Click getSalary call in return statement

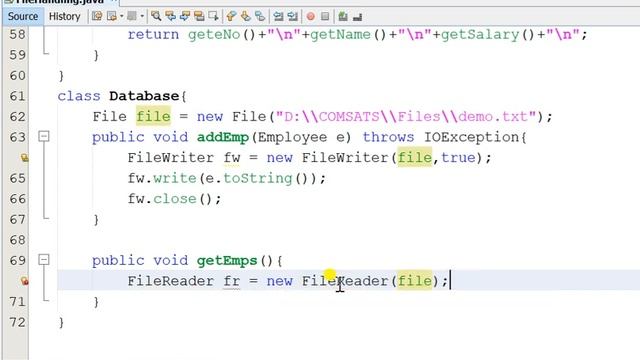point(480,34)
